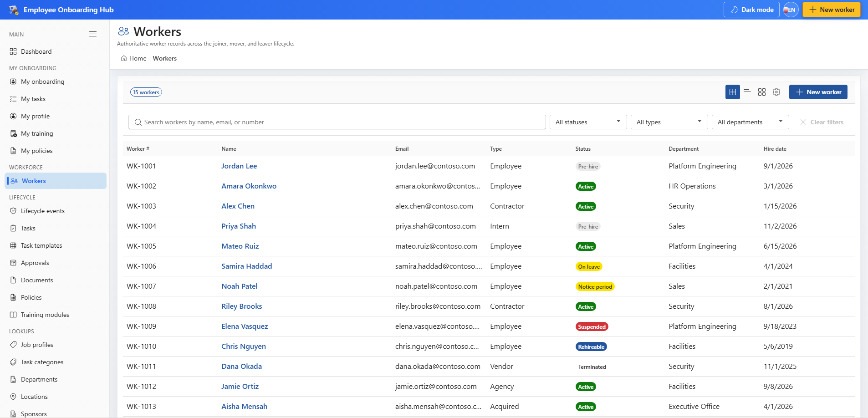Click the search workers input field
Viewport: 868px width, 418px height.
click(x=337, y=122)
